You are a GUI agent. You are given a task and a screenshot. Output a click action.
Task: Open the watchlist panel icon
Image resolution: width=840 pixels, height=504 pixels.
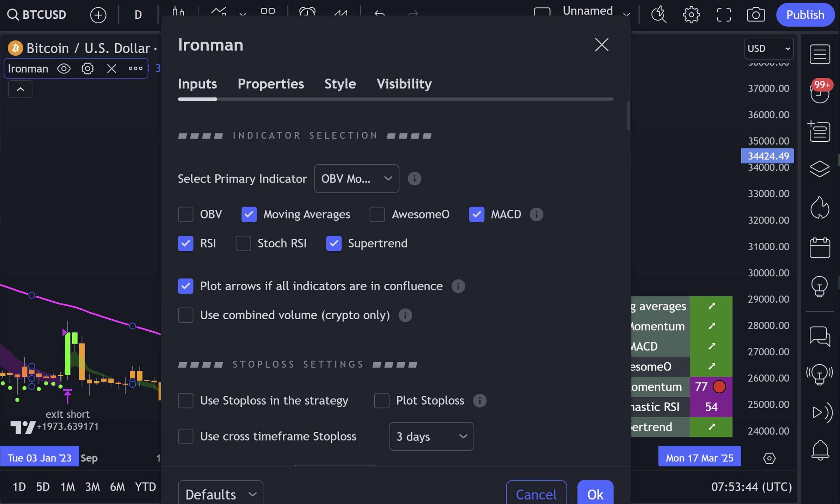tap(820, 54)
